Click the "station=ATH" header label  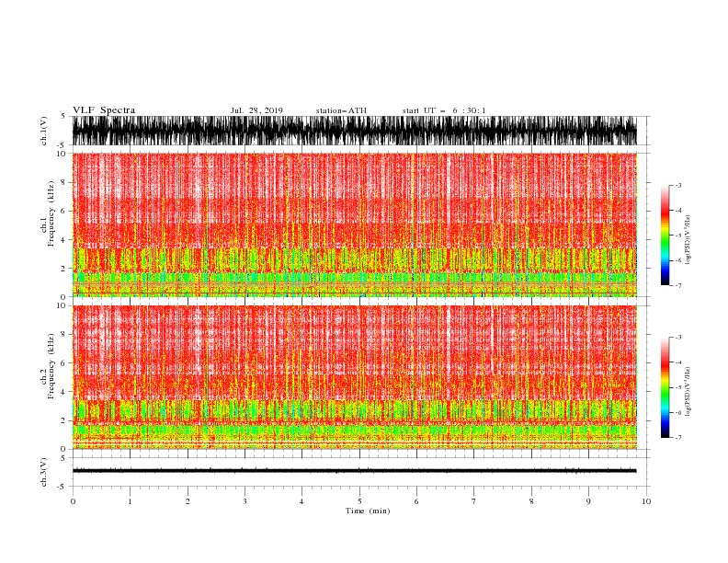pyautogui.click(x=341, y=110)
